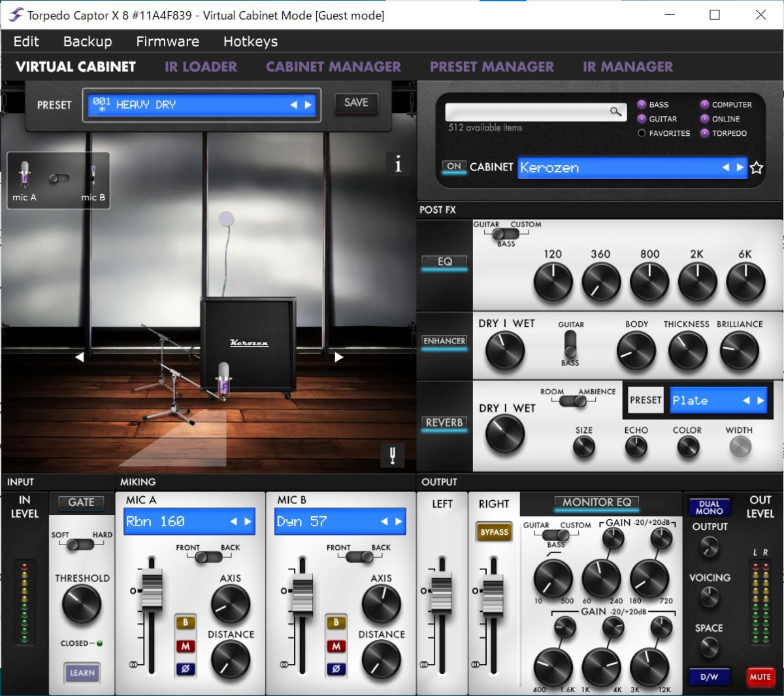The image size is (784, 696).
Task: Invert Mic A phase with Ø button
Action: tap(186, 669)
